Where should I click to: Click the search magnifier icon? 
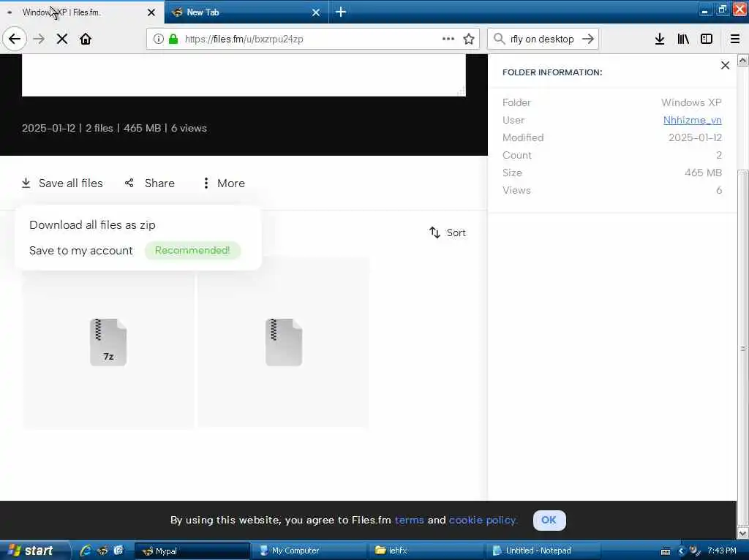[499, 39]
